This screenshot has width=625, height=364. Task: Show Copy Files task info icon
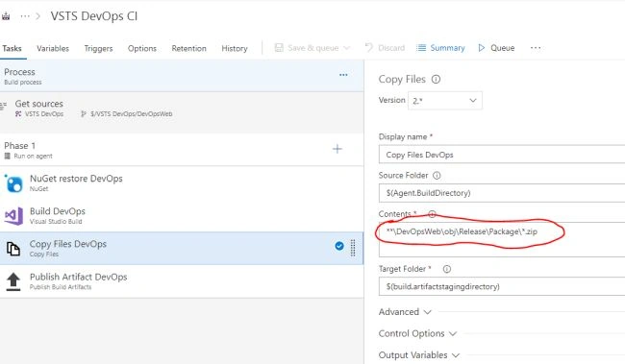437,80
